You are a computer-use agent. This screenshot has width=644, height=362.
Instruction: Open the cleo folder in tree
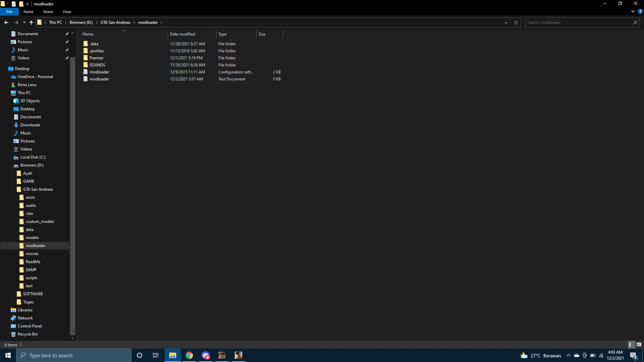click(29, 213)
